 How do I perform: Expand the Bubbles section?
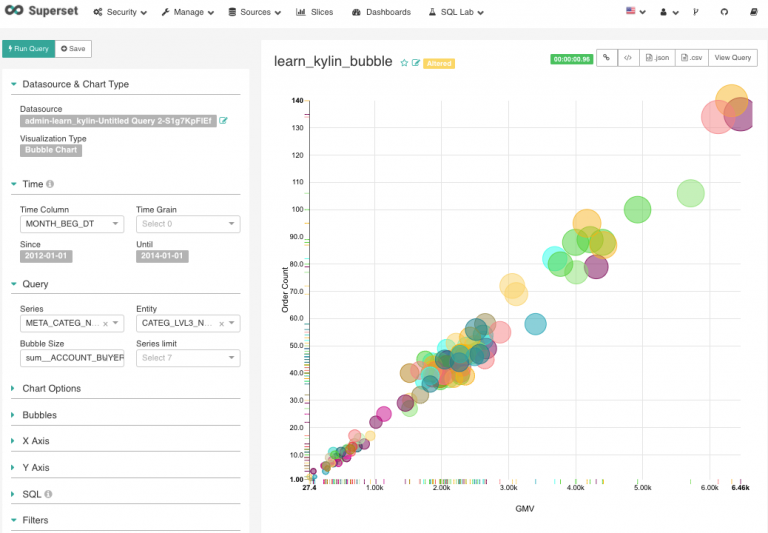coord(39,415)
